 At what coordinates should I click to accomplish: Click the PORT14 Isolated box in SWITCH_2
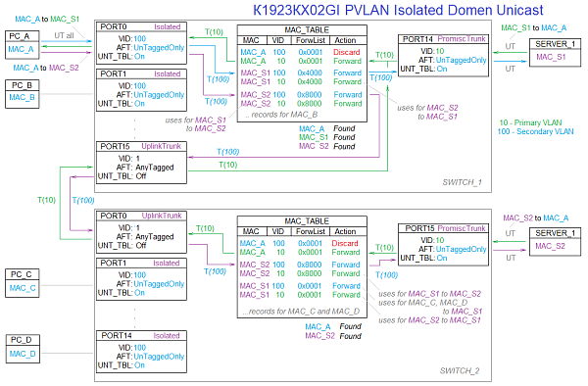click(x=141, y=352)
